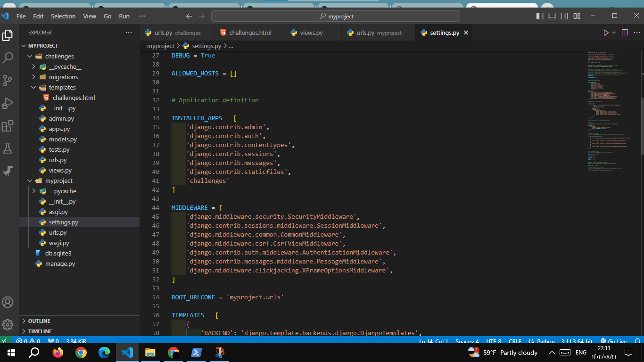Expand the OUTLINE section
This screenshot has height=362, width=644.
(39, 321)
